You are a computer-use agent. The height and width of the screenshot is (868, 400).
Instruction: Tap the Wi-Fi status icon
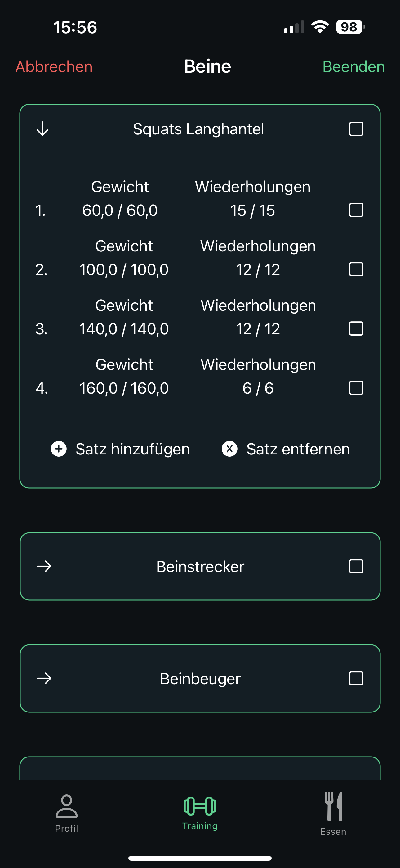[x=320, y=27]
